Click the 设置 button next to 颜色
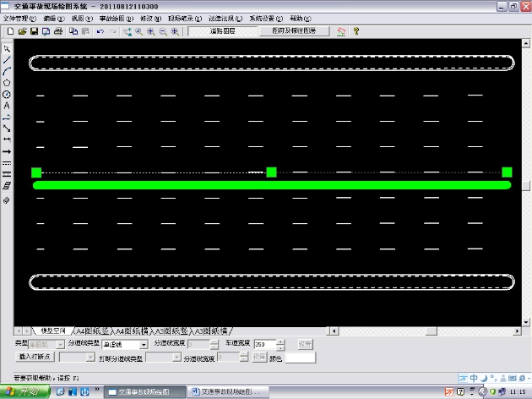532x399 pixels. click(x=259, y=357)
